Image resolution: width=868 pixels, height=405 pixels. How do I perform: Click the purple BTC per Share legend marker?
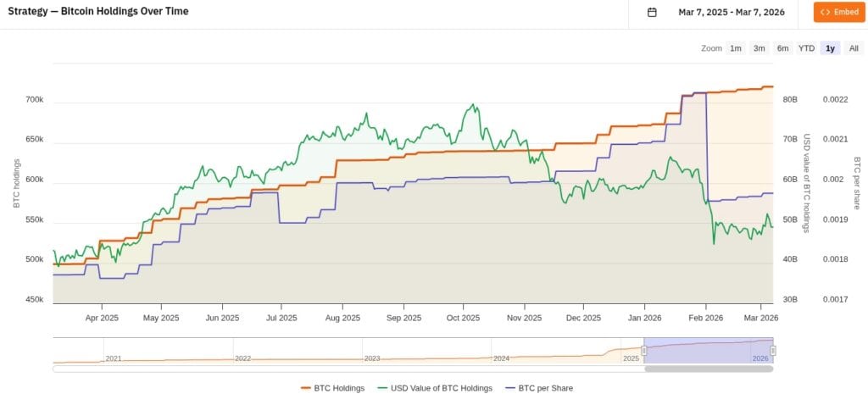pos(510,388)
